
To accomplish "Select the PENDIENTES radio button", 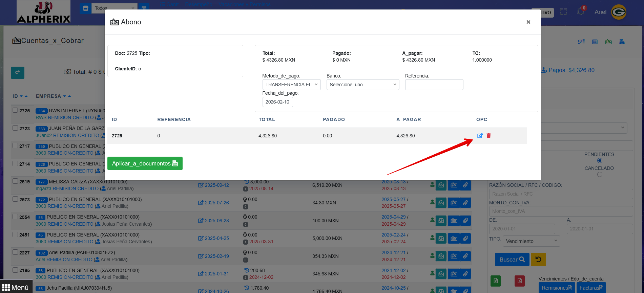I will point(600,161).
